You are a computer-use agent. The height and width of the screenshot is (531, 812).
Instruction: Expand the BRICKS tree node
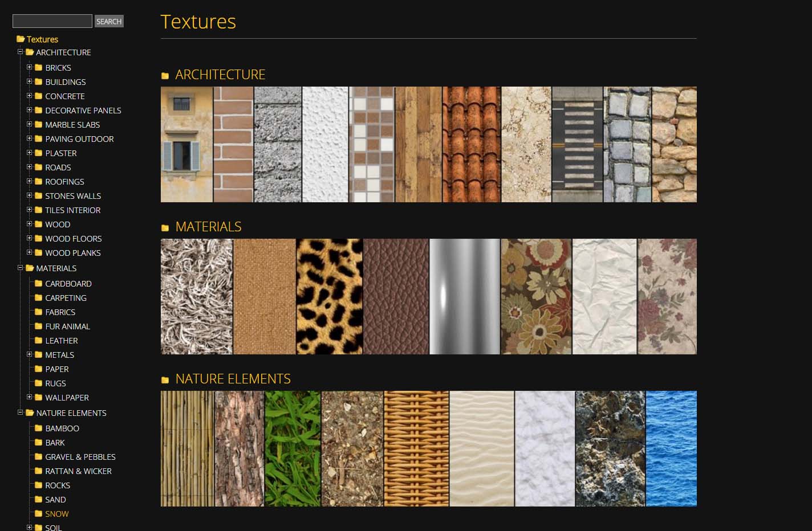pyautogui.click(x=29, y=67)
